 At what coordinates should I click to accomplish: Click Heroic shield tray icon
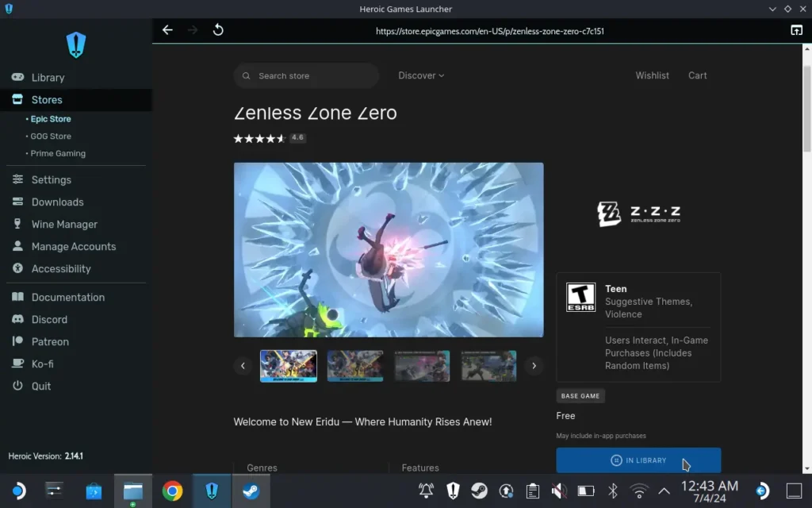pos(453,491)
